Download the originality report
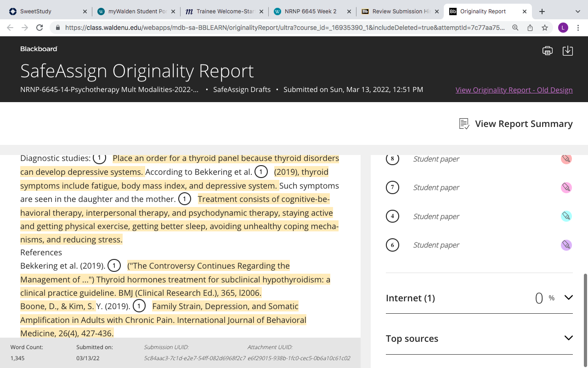This screenshot has height=368, width=588. coord(568,51)
